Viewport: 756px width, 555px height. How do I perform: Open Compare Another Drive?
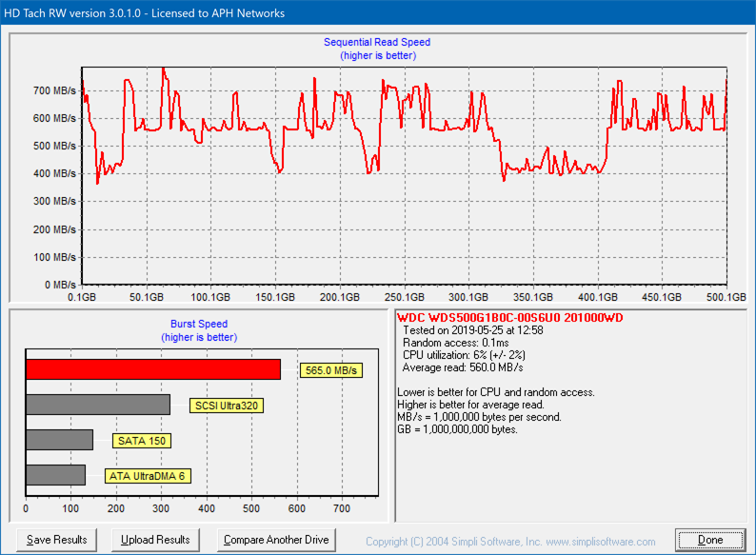276,540
